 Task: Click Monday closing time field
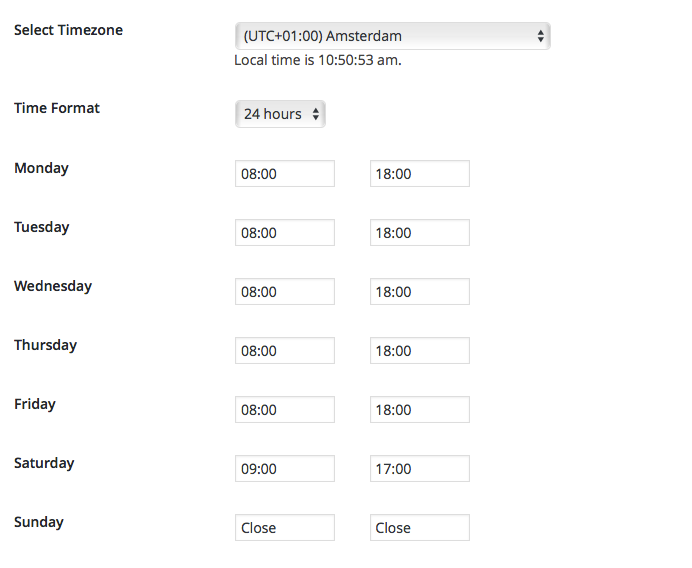419,174
